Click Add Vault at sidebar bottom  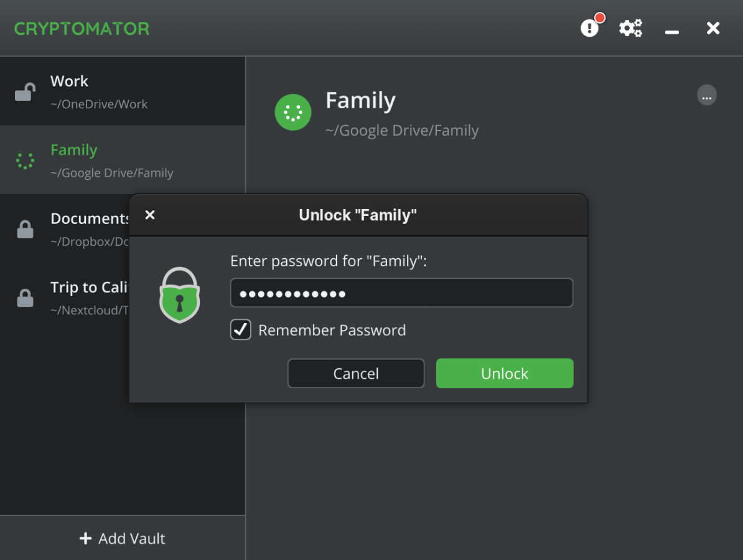point(123,538)
